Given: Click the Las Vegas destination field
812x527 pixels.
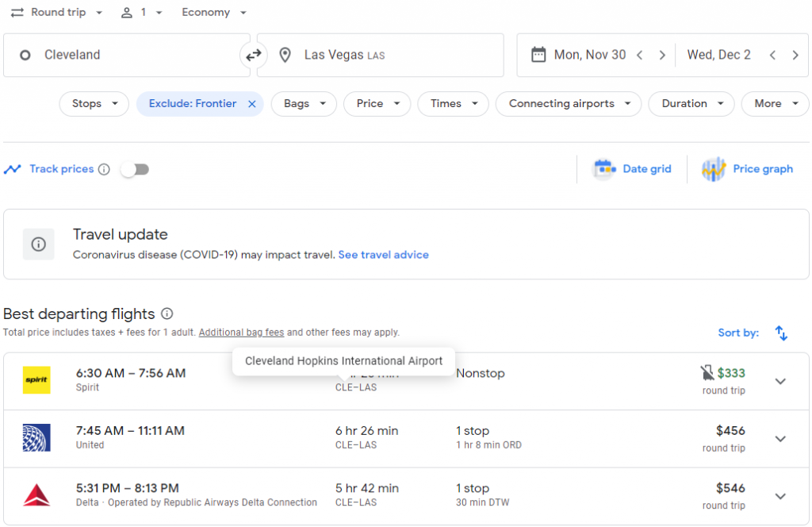Looking at the screenshot, I should click(x=381, y=55).
